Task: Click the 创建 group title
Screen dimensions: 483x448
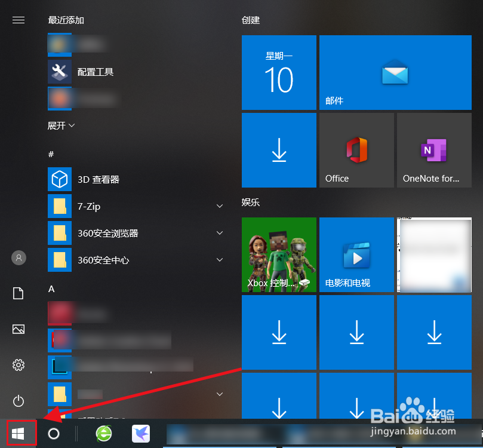Action: coord(251,20)
